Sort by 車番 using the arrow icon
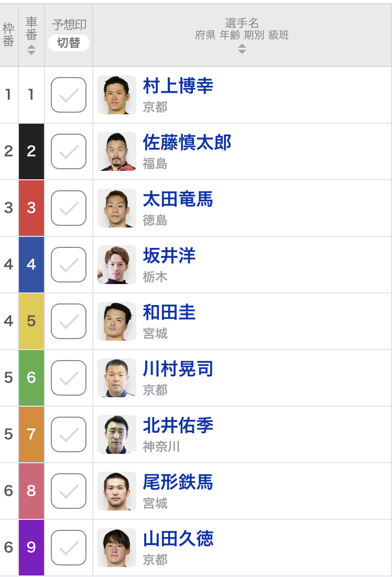The image size is (392, 577). click(31, 50)
